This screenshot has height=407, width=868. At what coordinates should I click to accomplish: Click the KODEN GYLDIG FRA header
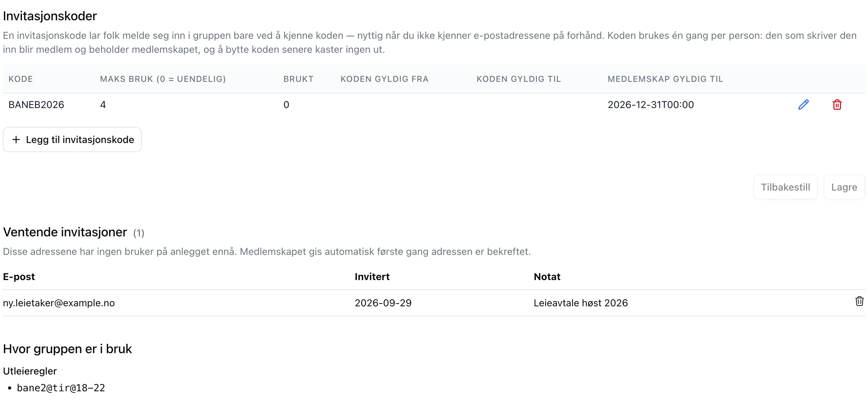(x=385, y=79)
